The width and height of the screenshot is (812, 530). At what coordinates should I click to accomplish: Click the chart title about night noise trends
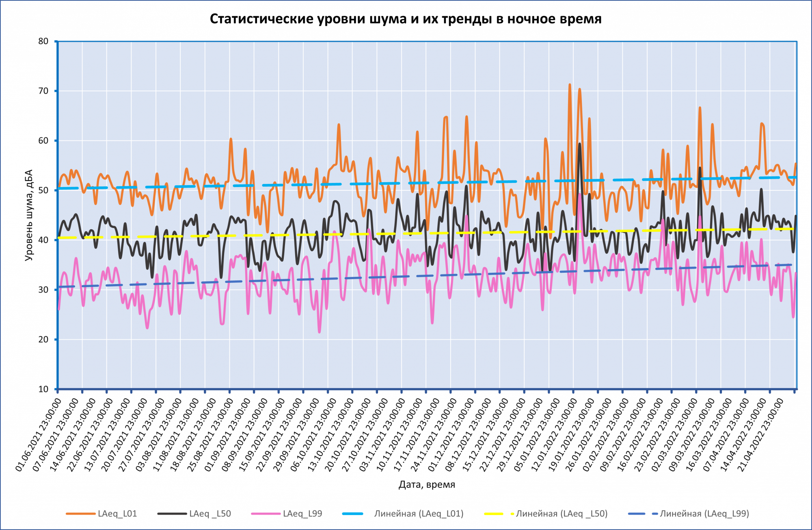[406, 19]
